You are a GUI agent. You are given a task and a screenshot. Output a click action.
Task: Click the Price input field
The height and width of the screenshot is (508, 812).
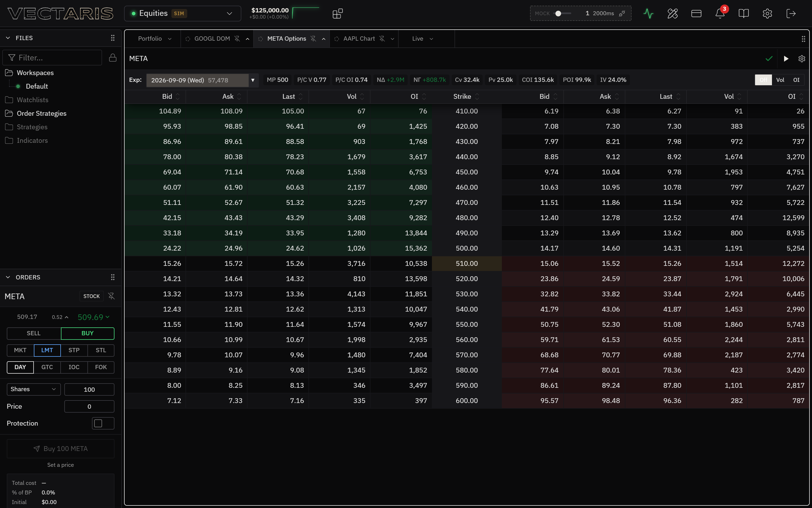pos(89,406)
